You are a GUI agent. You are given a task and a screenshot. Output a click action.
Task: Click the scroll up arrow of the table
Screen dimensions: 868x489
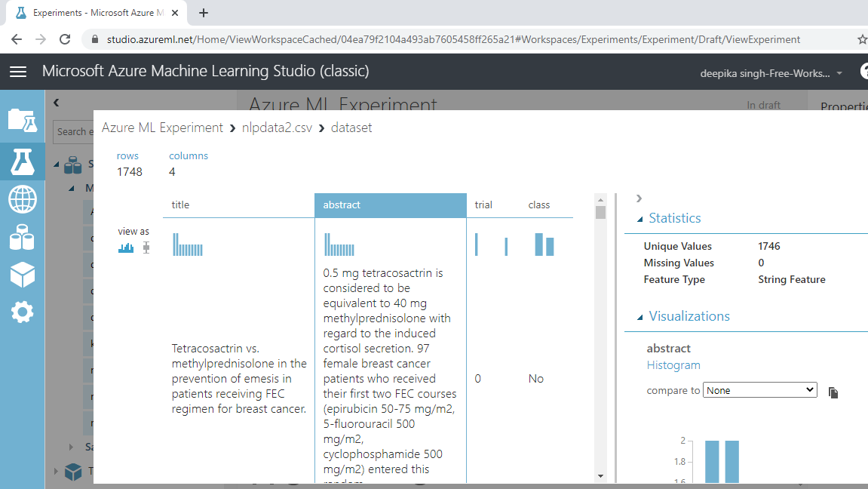600,200
